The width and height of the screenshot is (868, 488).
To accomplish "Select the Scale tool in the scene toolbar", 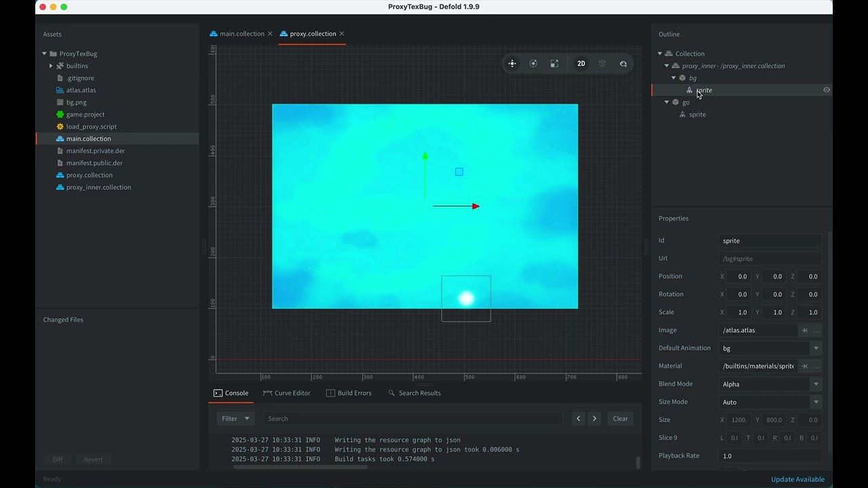I will click(x=555, y=64).
